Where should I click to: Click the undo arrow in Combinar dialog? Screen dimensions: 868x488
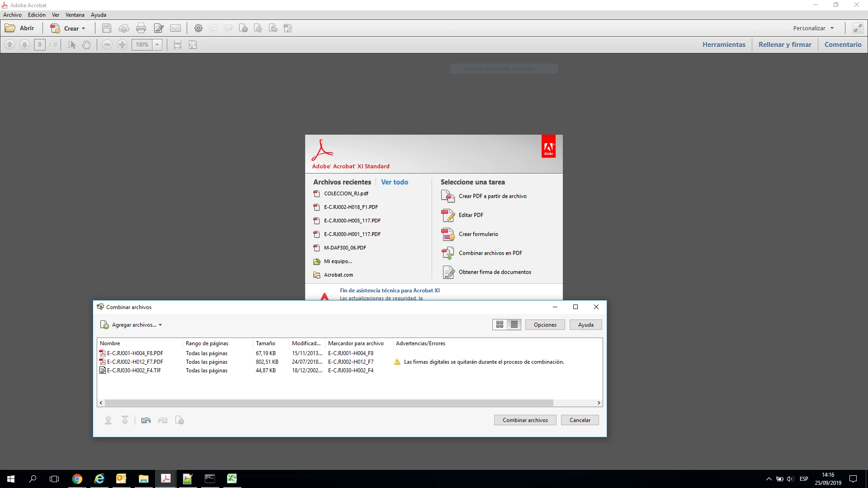point(146,421)
